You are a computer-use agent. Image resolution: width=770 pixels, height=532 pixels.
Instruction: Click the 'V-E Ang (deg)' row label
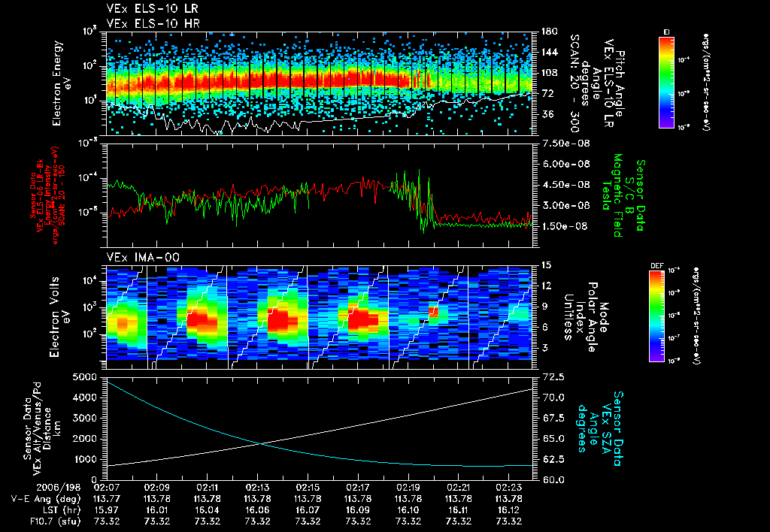[46, 499]
